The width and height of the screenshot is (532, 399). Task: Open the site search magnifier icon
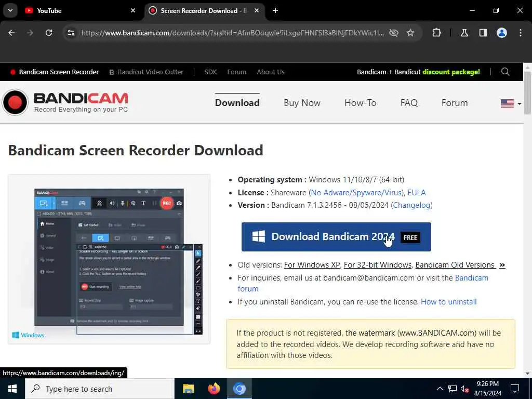tap(505, 72)
